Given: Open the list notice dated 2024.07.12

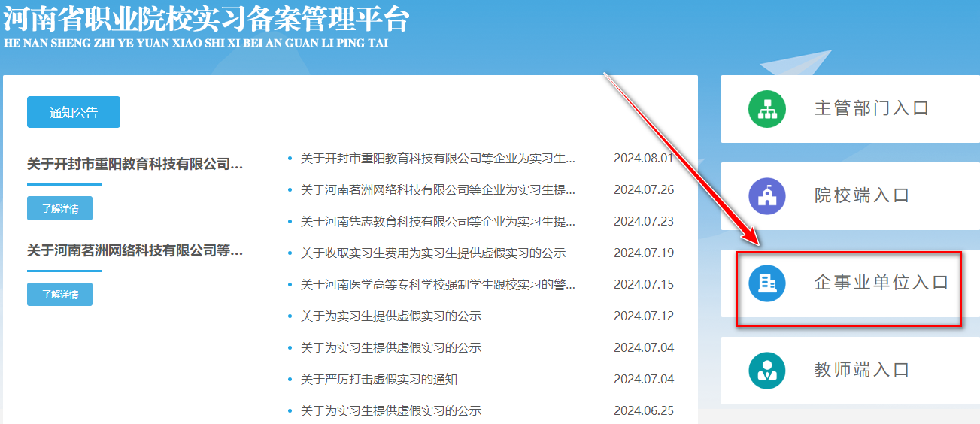Looking at the screenshot, I should pos(390,316).
